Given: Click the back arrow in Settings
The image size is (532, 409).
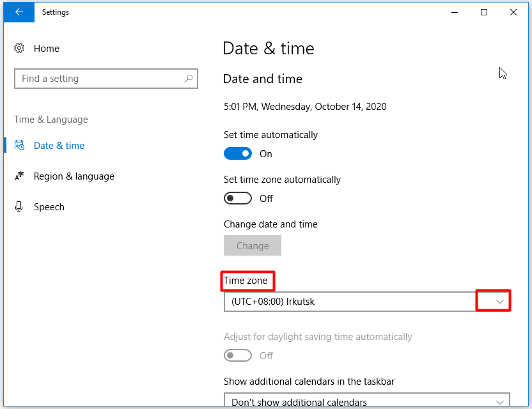Looking at the screenshot, I should [19, 12].
